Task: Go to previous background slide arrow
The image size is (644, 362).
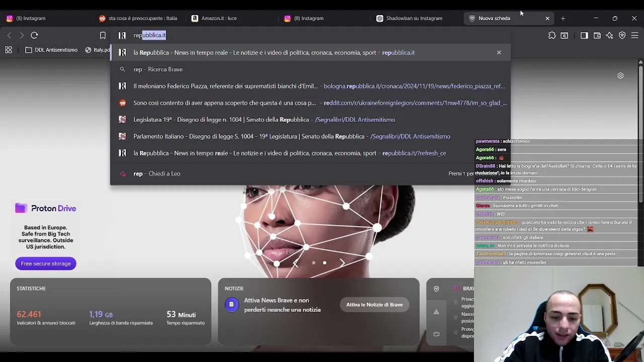Action: pyautogui.click(x=295, y=263)
